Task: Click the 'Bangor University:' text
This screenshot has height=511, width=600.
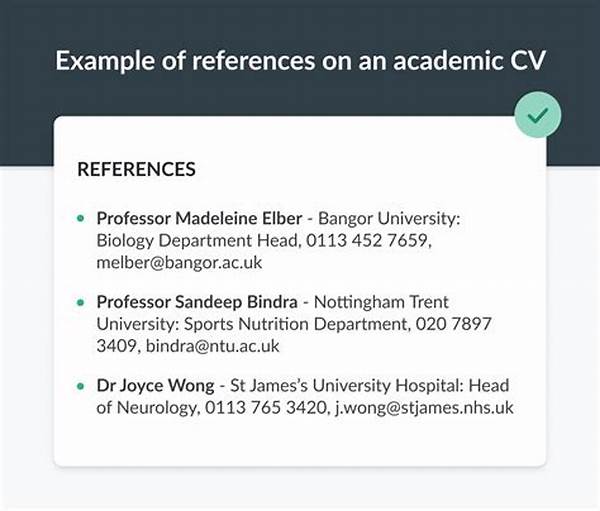Action: (389, 219)
